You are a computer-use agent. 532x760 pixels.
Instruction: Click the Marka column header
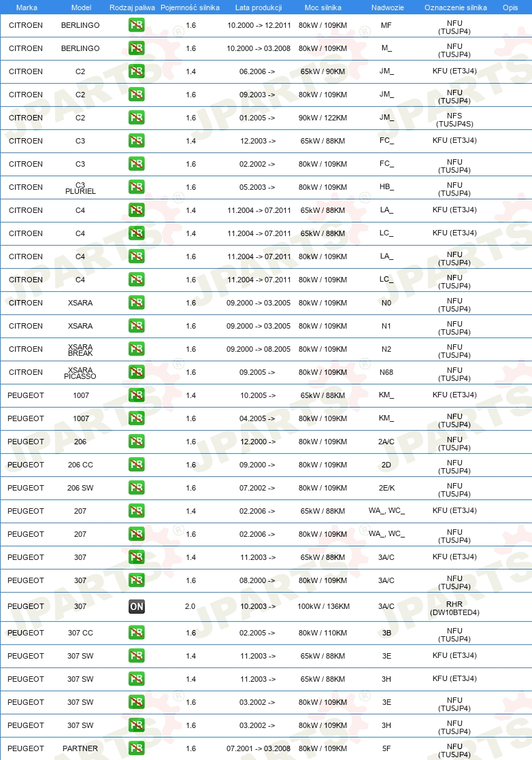27,7
